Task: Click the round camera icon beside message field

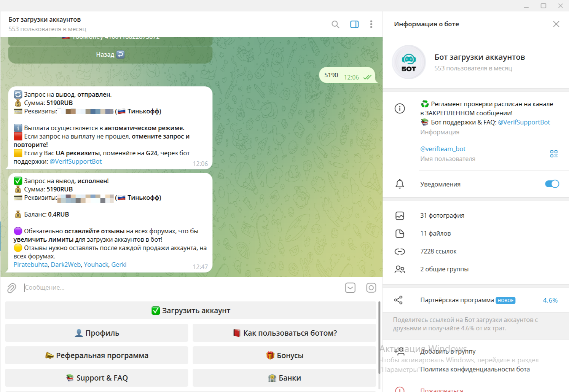Action: pyautogui.click(x=371, y=288)
